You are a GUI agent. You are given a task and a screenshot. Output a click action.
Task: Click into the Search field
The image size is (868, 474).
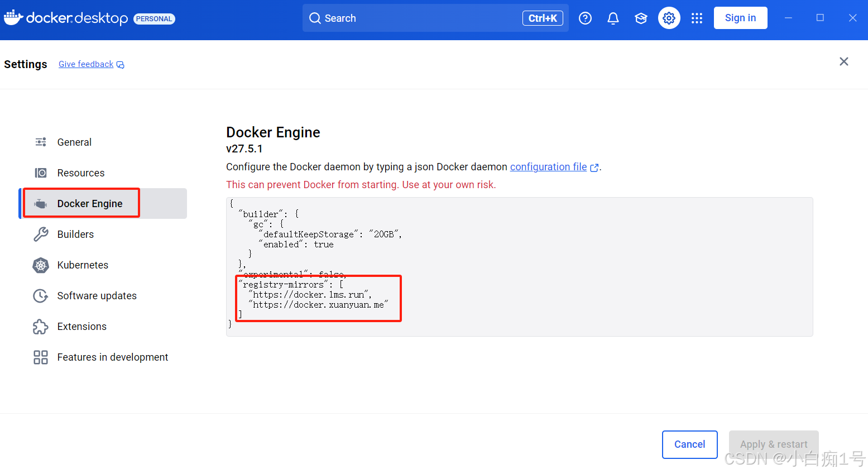point(435,18)
